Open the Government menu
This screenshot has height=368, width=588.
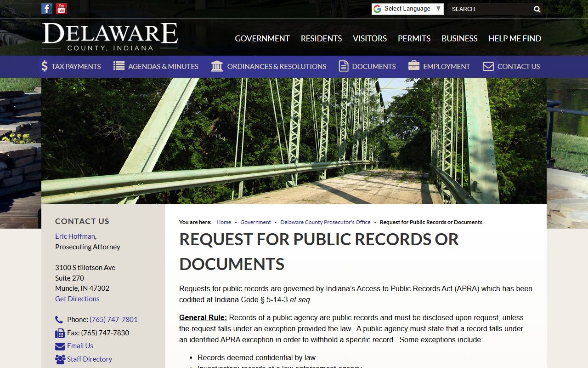pyautogui.click(x=262, y=39)
